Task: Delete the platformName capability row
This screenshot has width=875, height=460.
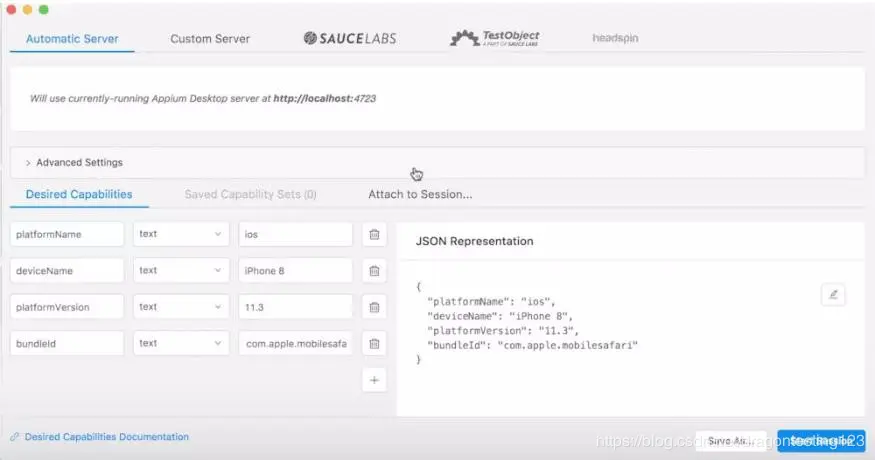Action: pyautogui.click(x=374, y=234)
